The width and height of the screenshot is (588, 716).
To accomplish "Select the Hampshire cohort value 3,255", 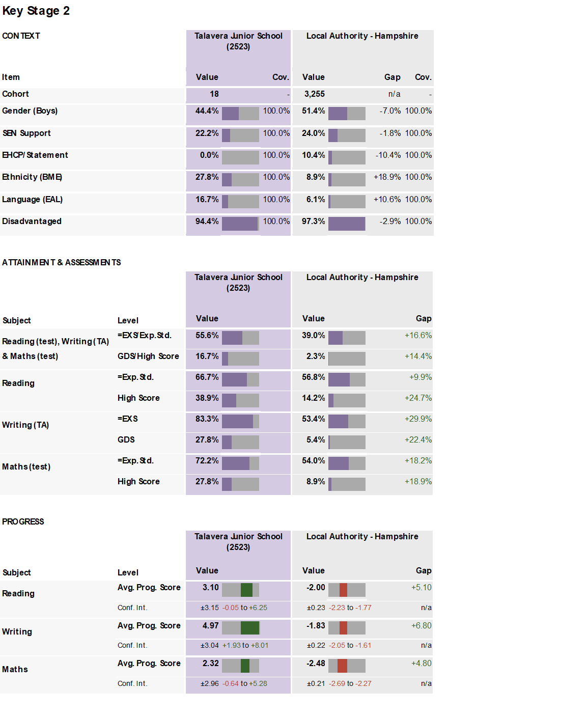I will tap(314, 94).
